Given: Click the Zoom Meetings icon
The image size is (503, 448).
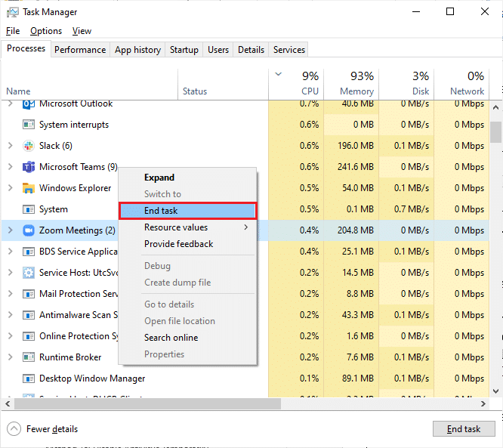Looking at the screenshot, I should pos(29,230).
